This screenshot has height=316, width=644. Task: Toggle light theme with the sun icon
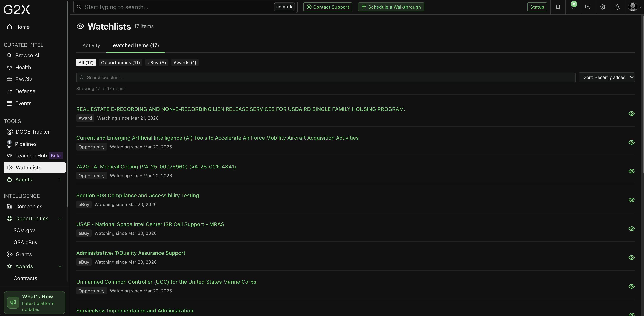(x=618, y=7)
